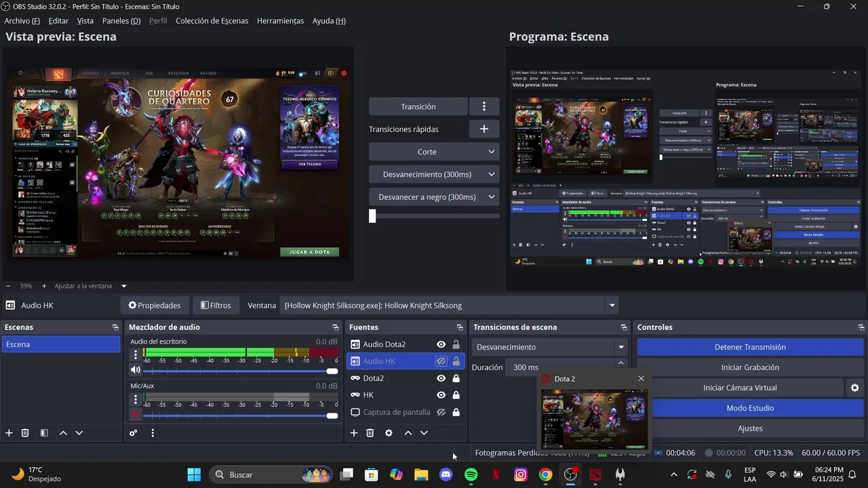Open Discord from the taskbar

446,474
